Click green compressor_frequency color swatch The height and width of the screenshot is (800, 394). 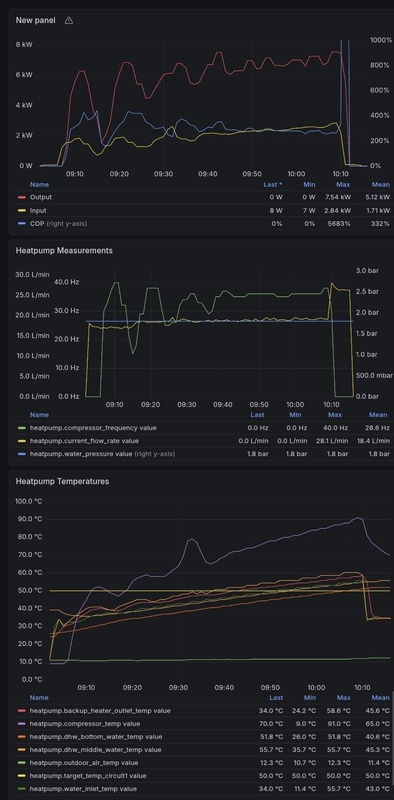(x=21, y=428)
